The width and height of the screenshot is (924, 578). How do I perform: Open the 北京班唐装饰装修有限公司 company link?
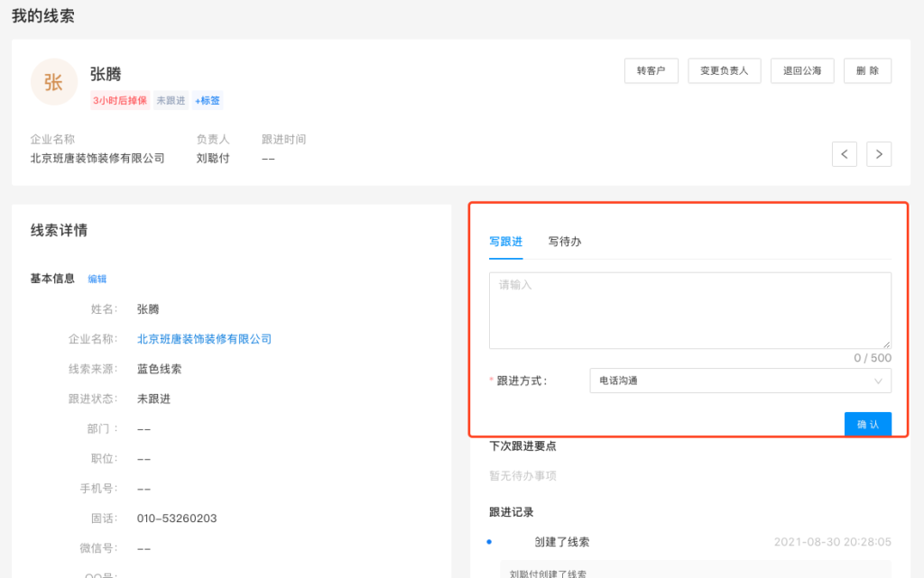click(204, 339)
